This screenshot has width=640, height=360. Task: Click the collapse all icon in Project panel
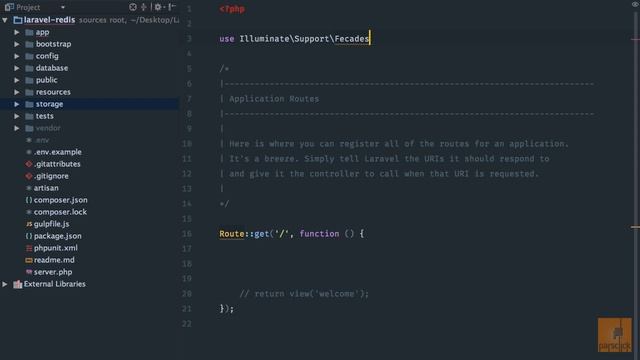(x=144, y=7)
